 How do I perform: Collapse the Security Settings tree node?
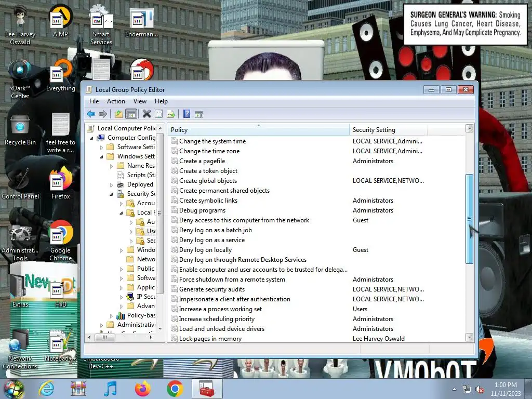[111, 194]
